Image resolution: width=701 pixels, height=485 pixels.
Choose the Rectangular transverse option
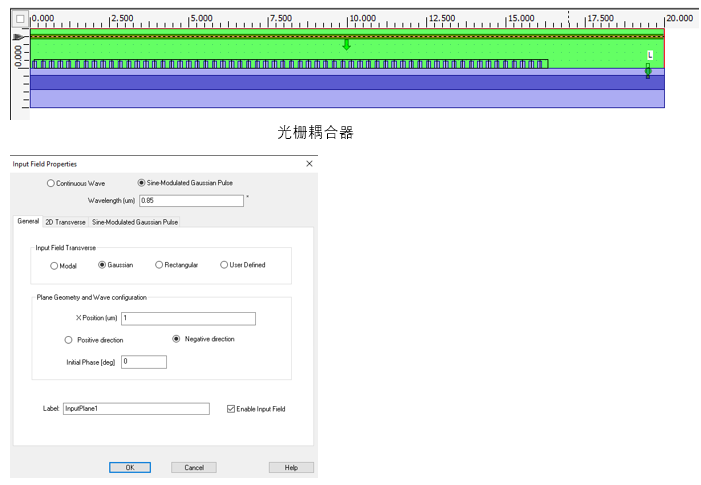tap(159, 265)
